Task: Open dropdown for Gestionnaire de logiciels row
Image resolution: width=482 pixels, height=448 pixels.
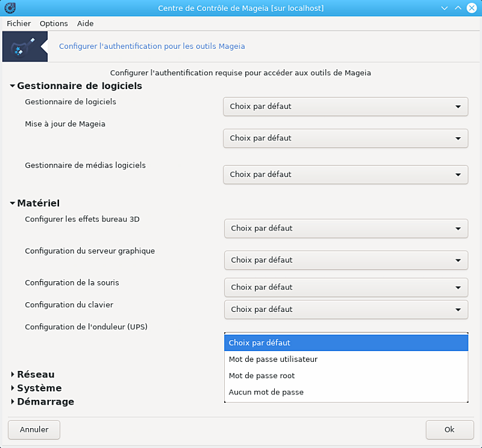Action: click(x=345, y=107)
